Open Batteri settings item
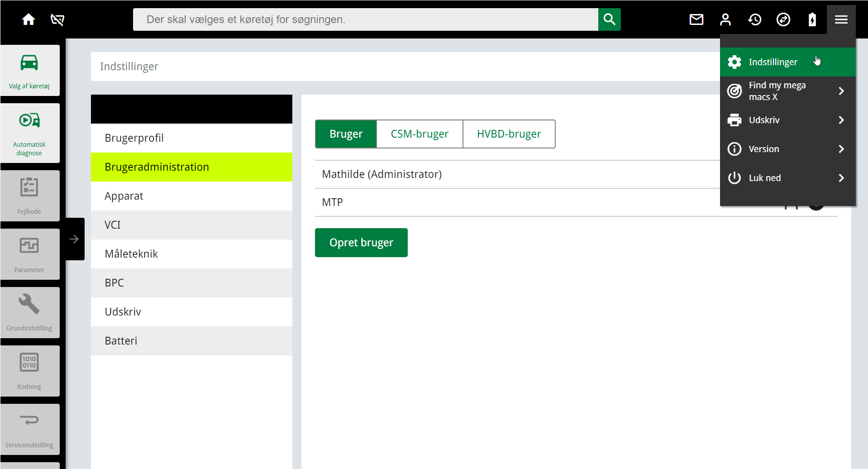This screenshot has height=469, width=868. [191, 341]
